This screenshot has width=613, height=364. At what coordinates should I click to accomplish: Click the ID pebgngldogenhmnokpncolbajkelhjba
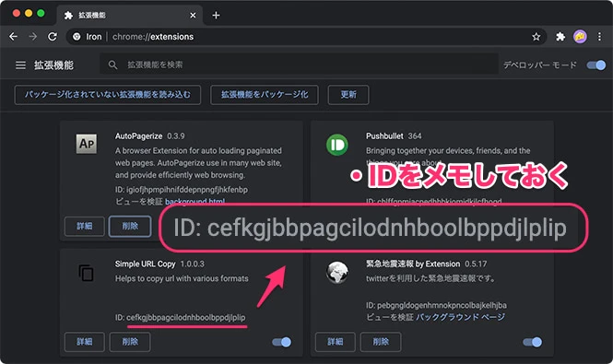(436, 305)
